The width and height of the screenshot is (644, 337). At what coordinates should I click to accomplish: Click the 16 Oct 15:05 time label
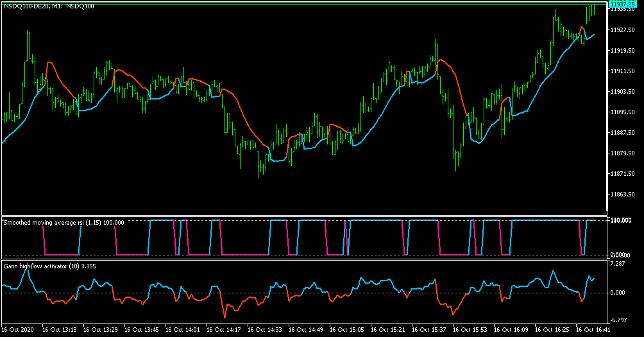pyautogui.click(x=347, y=329)
